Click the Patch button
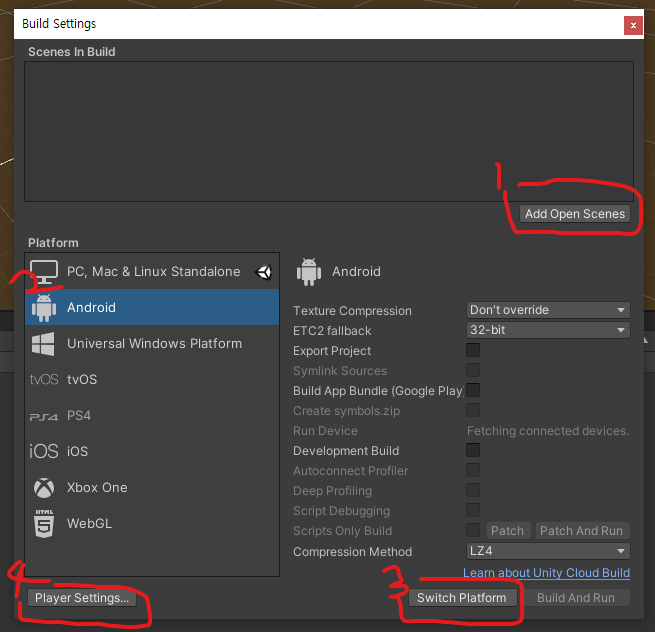Screen dimensions: 655x632 coord(508,530)
